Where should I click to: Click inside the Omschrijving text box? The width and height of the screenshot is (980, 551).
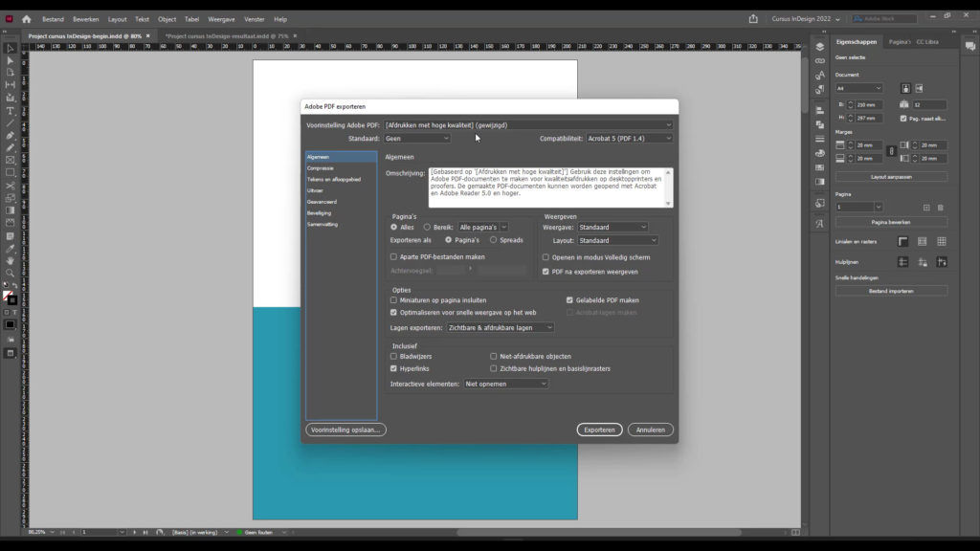[546, 187]
